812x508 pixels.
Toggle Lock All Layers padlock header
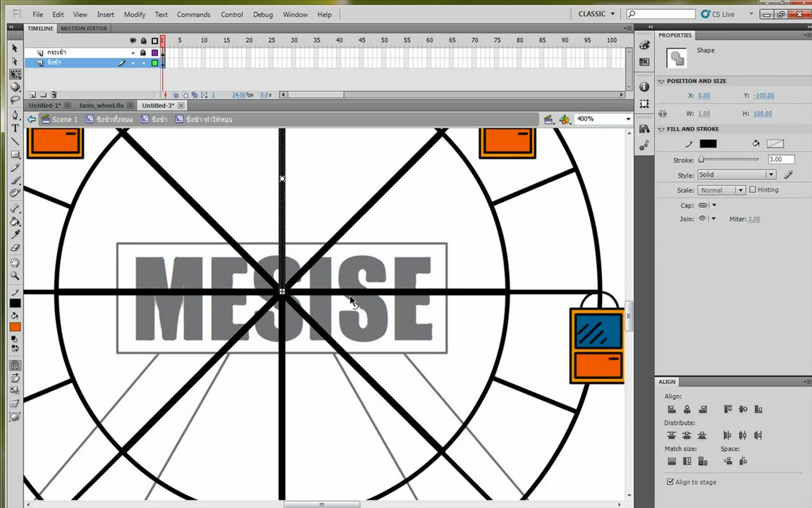tap(144, 40)
